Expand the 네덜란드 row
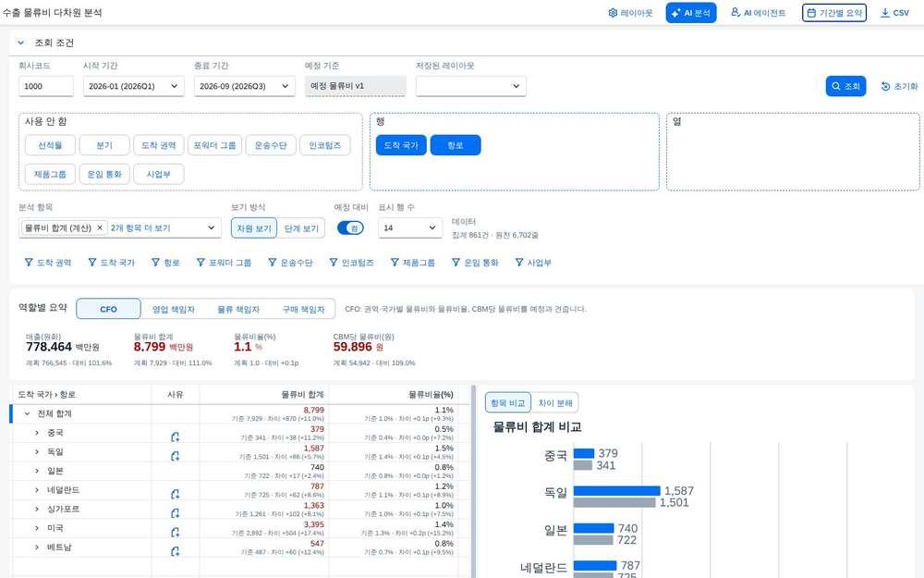 point(37,490)
